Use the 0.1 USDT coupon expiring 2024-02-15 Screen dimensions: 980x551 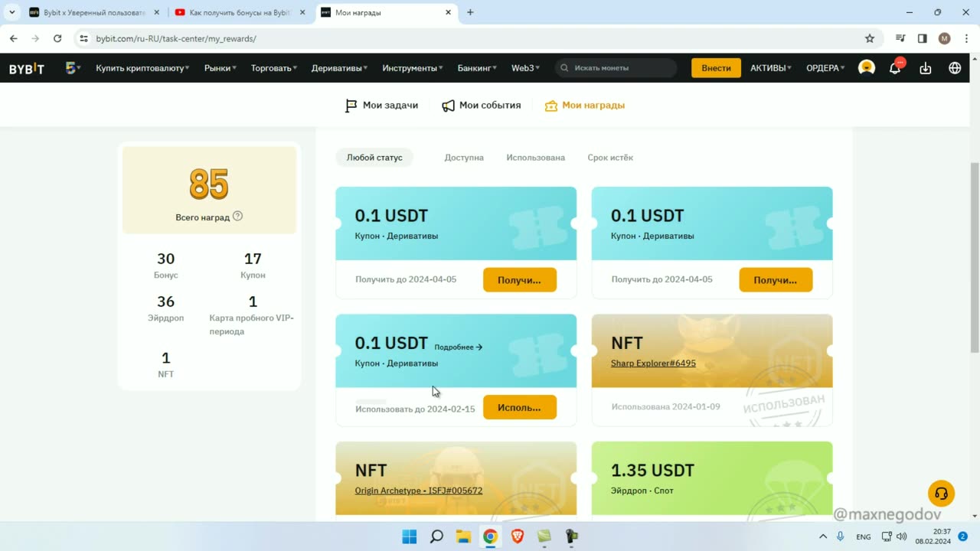[519, 408]
